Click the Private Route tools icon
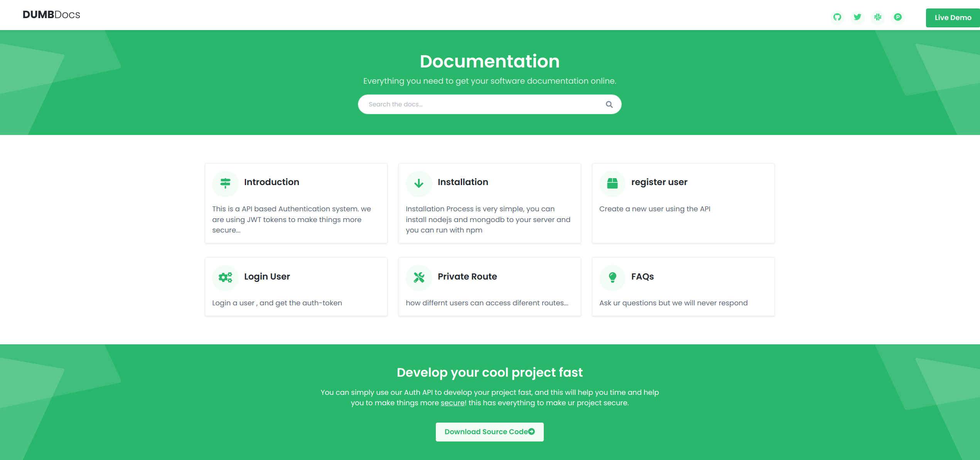The width and height of the screenshot is (980, 460). (x=419, y=277)
